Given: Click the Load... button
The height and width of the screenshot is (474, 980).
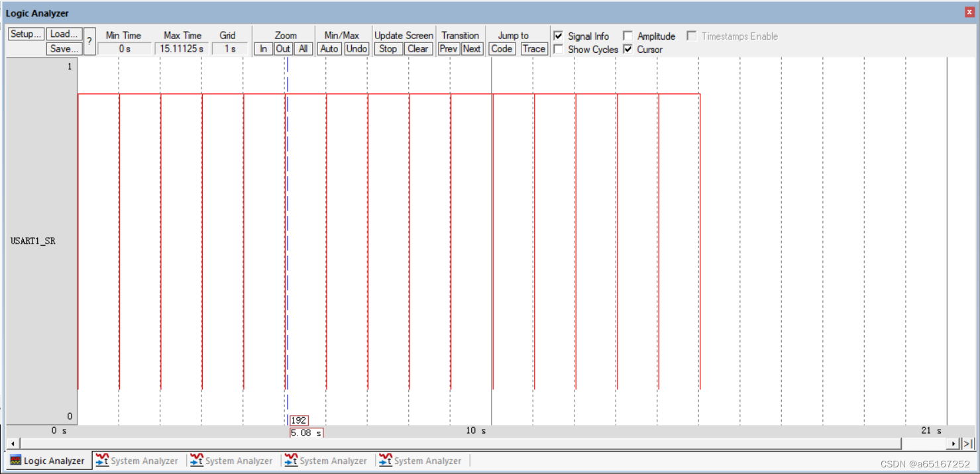Looking at the screenshot, I should coord(64,34).
